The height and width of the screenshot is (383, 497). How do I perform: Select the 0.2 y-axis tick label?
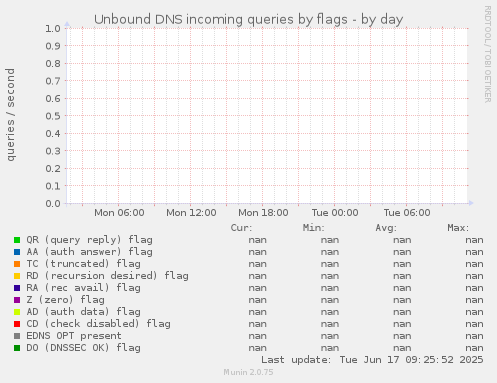click(53, 168)
